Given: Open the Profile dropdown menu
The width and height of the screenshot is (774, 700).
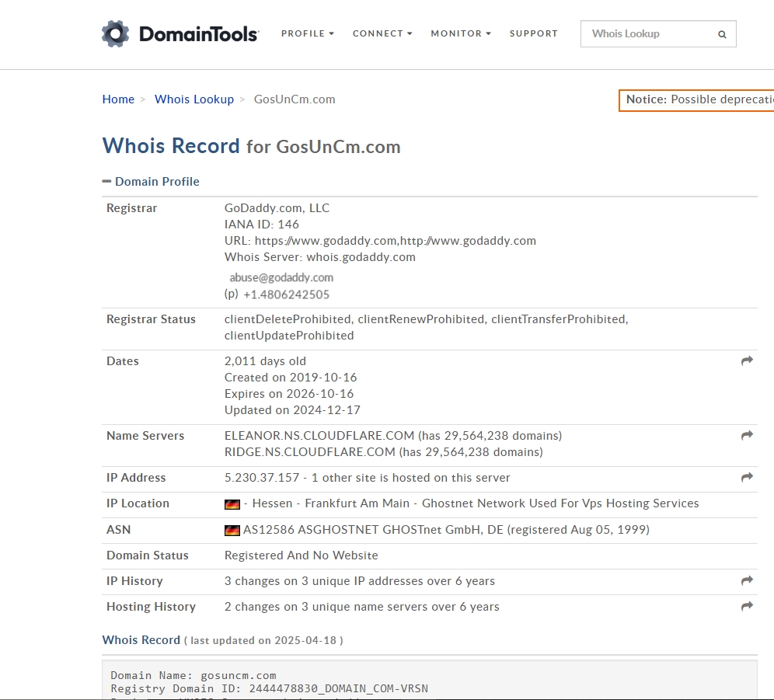Looking at the screenshot, I should click(x=308, y=33).
